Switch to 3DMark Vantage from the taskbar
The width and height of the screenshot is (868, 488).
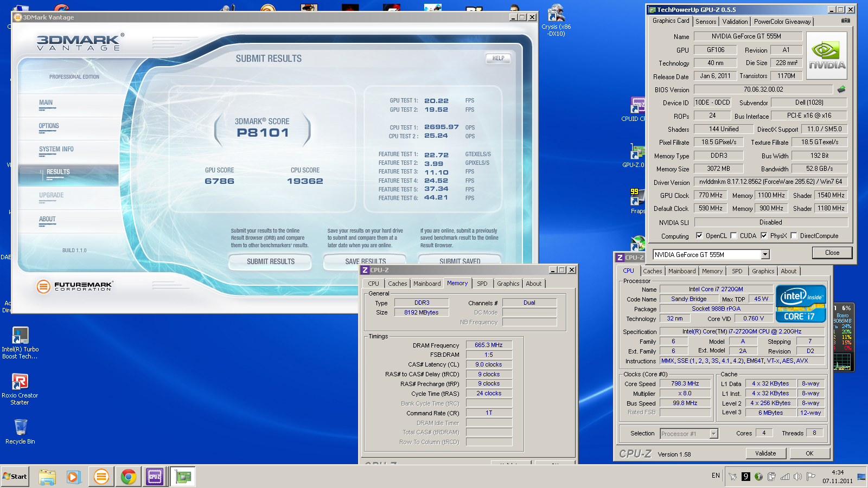pyautogui.click(x=101, y=477)
